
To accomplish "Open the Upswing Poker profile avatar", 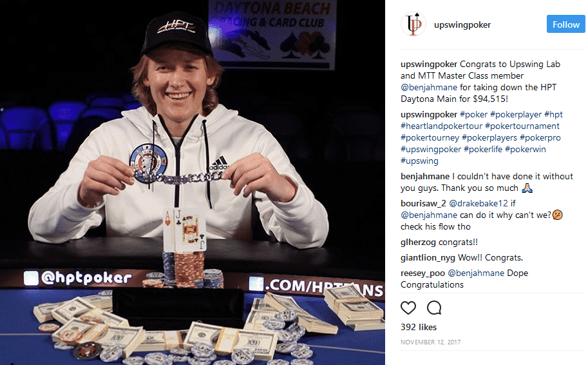I will (413, 24).
